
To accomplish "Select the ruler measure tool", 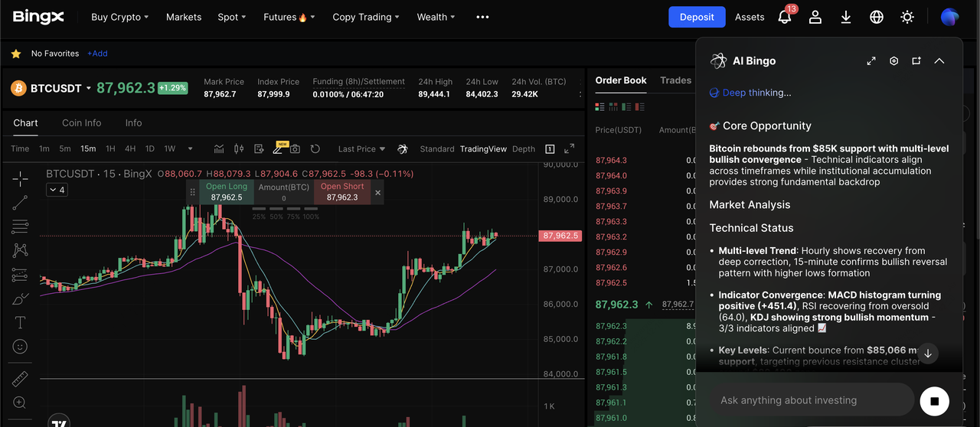I will [20, 379].
